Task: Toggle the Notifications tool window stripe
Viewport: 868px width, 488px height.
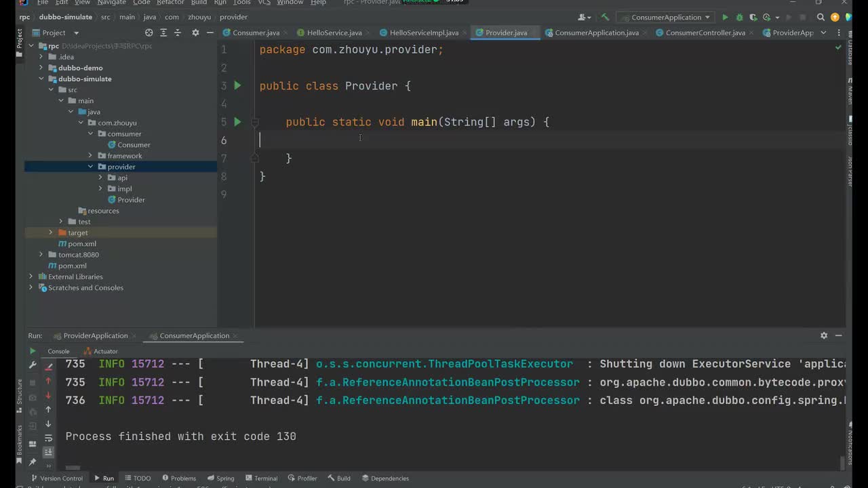Action: tap(850, 442)
